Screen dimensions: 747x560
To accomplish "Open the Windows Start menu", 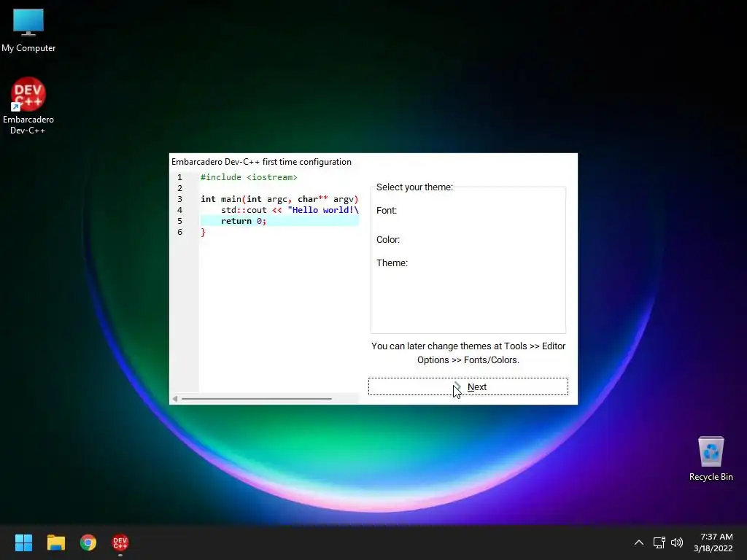I will pyautogui.click(x=23, y=542).
